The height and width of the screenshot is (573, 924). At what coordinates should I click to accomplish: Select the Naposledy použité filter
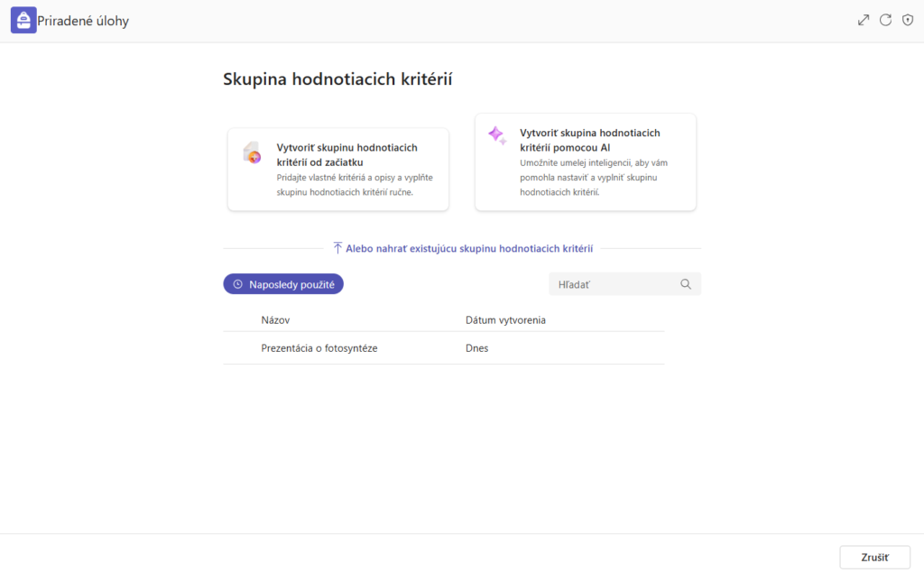[x=283, y=284]
